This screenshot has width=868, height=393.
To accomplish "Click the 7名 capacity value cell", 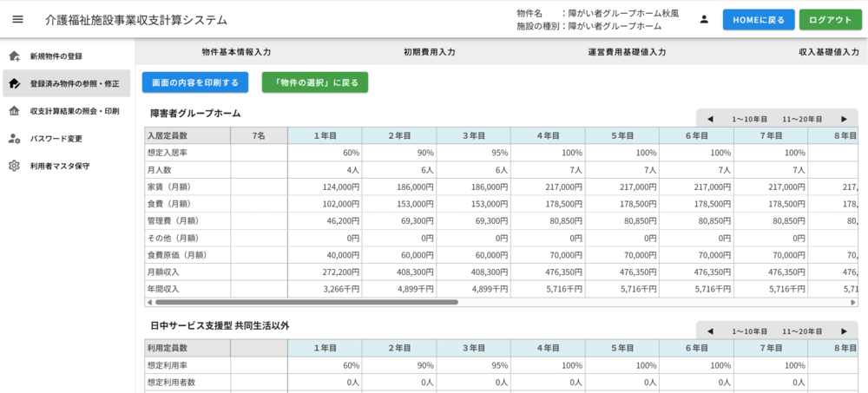I will pos(259,135).
